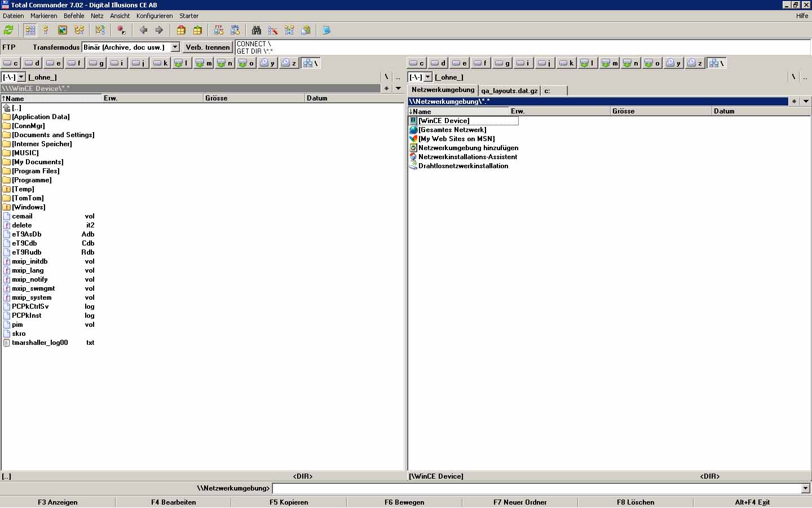Open the Hilfe menu

tap(802, 16)
